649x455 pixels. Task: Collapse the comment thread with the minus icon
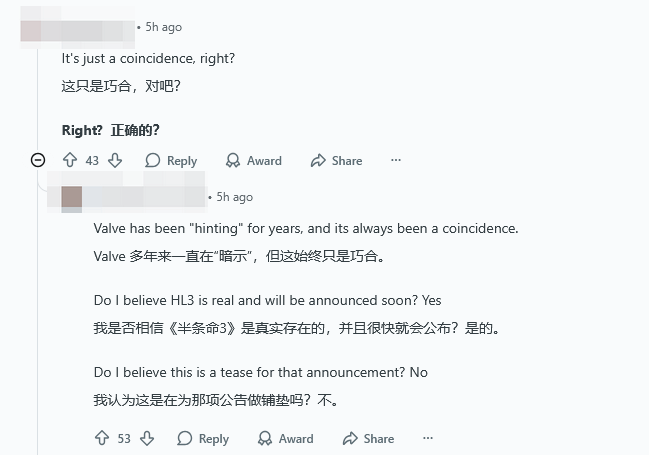[38, 160]
